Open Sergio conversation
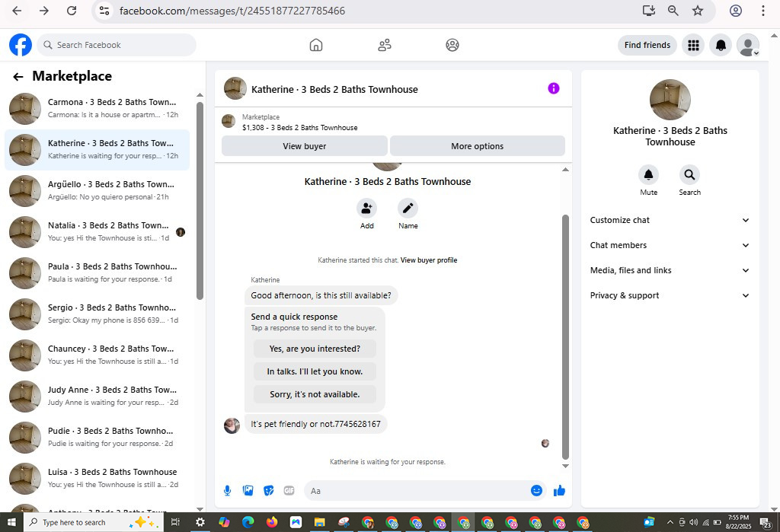Screen dimensions: 780x532 point(97,314)
